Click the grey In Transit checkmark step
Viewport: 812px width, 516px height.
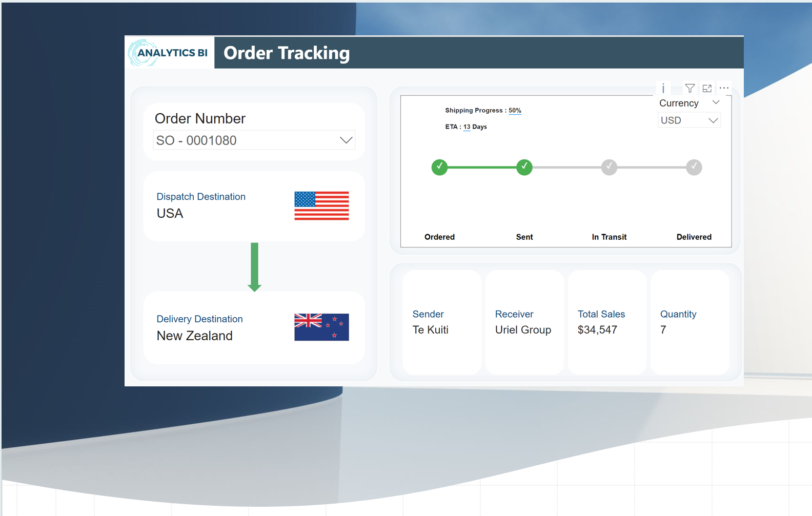(609, 167)
